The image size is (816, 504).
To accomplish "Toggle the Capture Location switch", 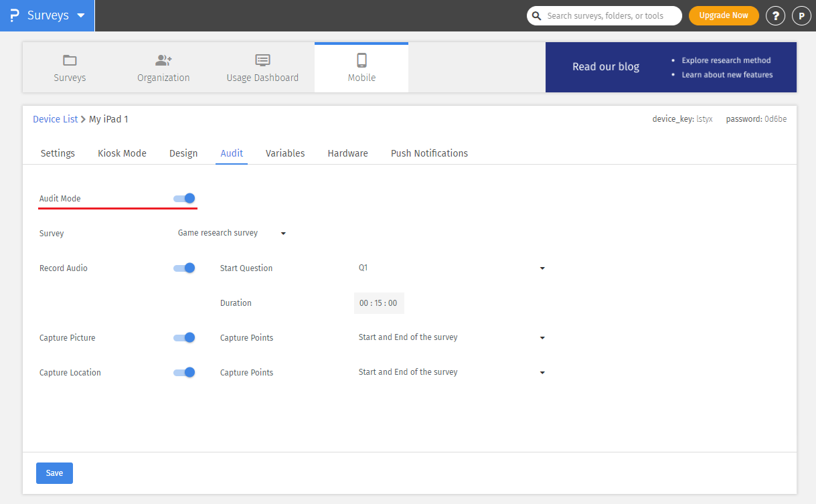I will [184, 372].
